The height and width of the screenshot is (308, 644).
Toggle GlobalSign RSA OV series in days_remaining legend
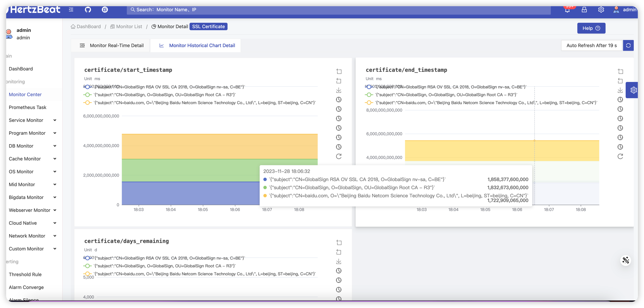click(164, 258)
